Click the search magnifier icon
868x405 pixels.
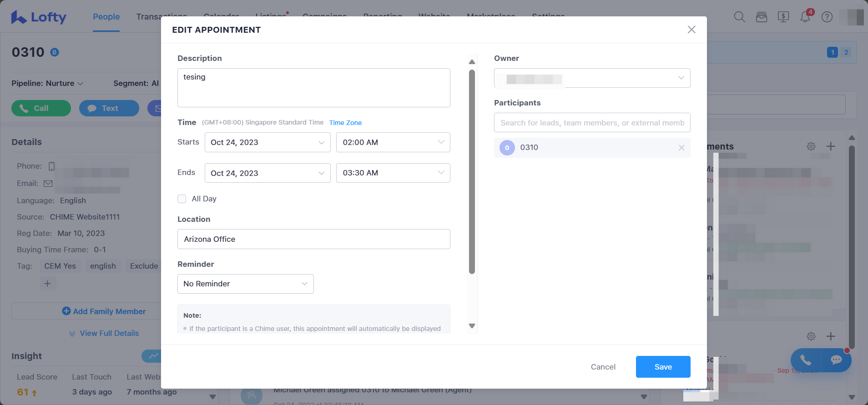pos(739,17)
